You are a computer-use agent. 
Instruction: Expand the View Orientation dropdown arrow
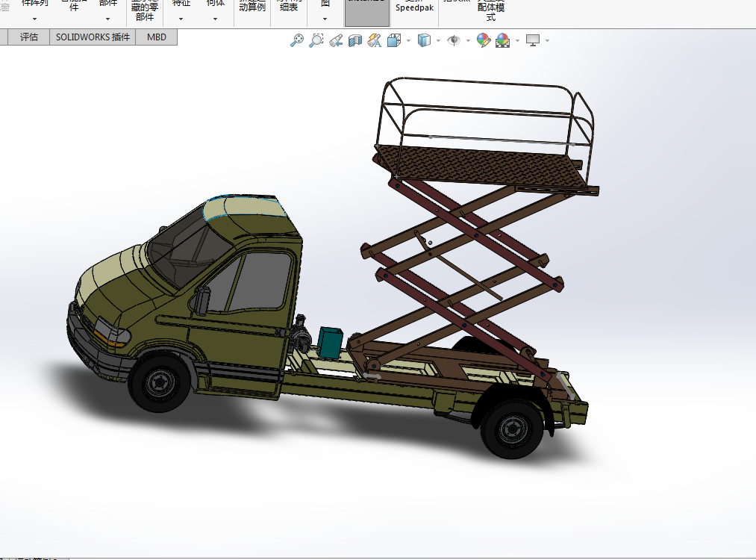tap(407, 41)
